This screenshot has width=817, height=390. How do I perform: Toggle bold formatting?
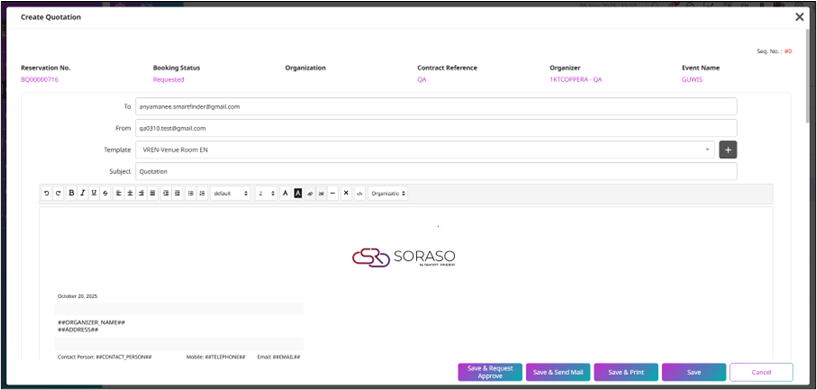(71, 193)
